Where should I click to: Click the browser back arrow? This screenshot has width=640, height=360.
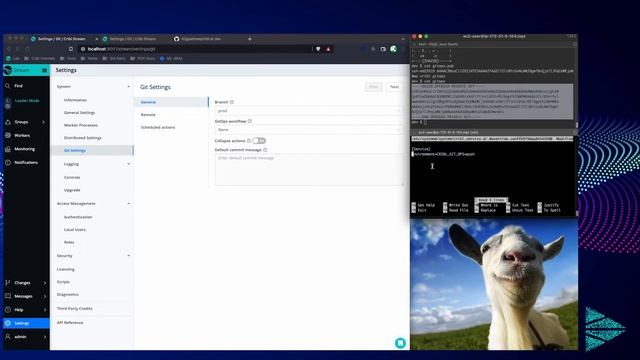9,49
